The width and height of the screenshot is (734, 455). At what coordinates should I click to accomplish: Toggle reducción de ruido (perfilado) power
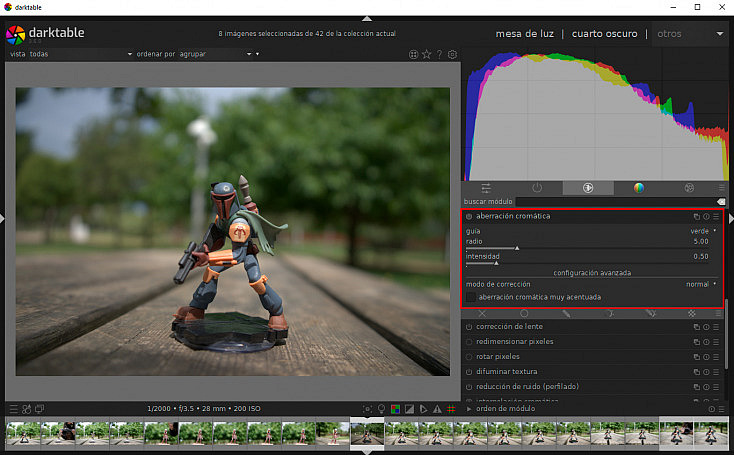tap(469, 387)
